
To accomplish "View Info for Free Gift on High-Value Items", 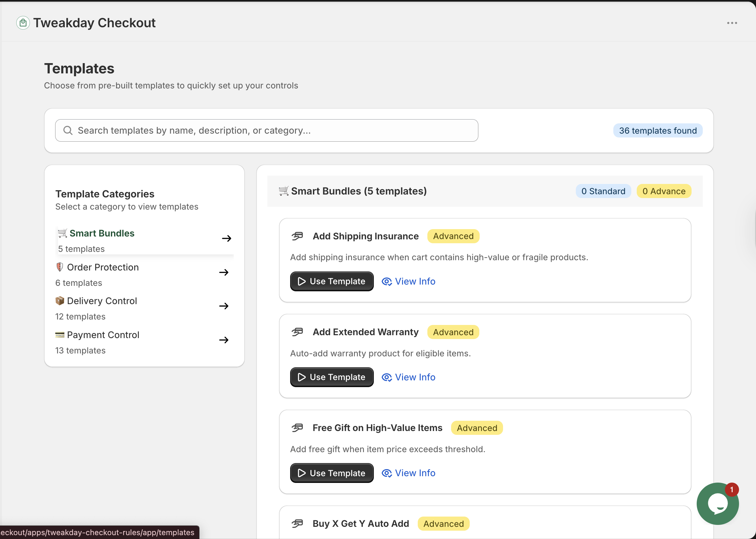I will click(408, 473).
